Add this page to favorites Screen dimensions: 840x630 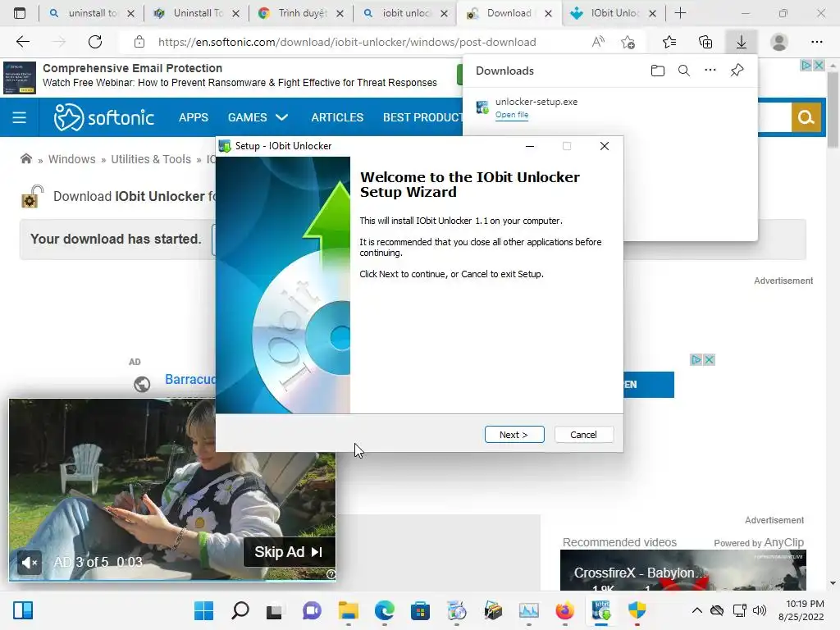pyautogui.click(x=628, y=42)
